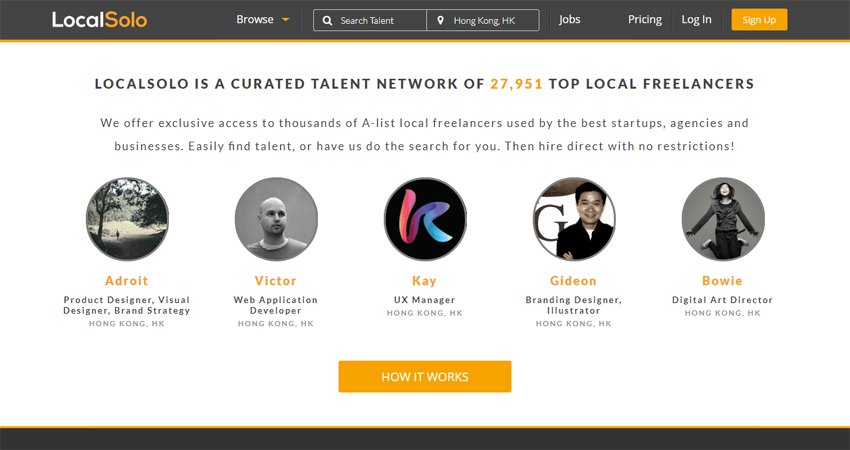Go to the Pricing page
This screenshot has height=450, width=850.
tap(645, 19)
